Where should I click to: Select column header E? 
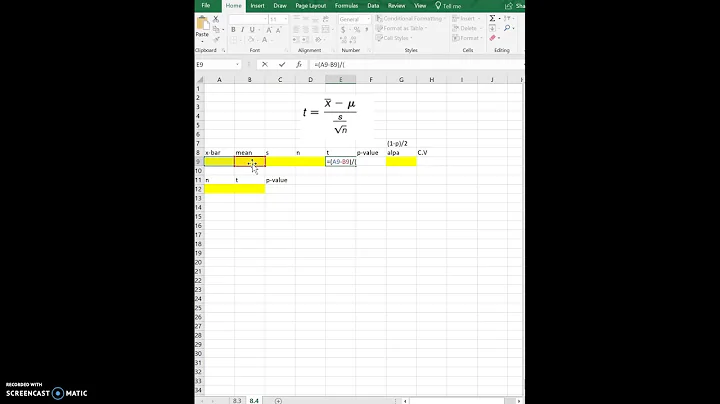[341, 80]
